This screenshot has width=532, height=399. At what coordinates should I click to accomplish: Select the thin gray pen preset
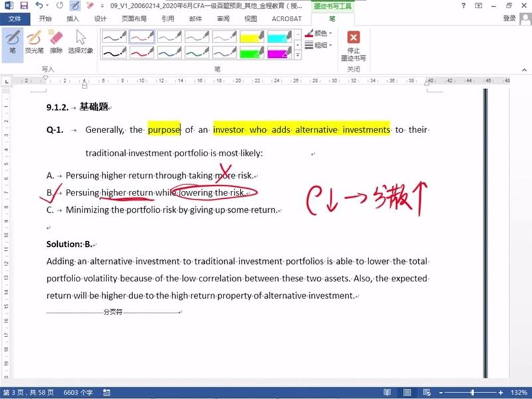(x=224, y=37)
